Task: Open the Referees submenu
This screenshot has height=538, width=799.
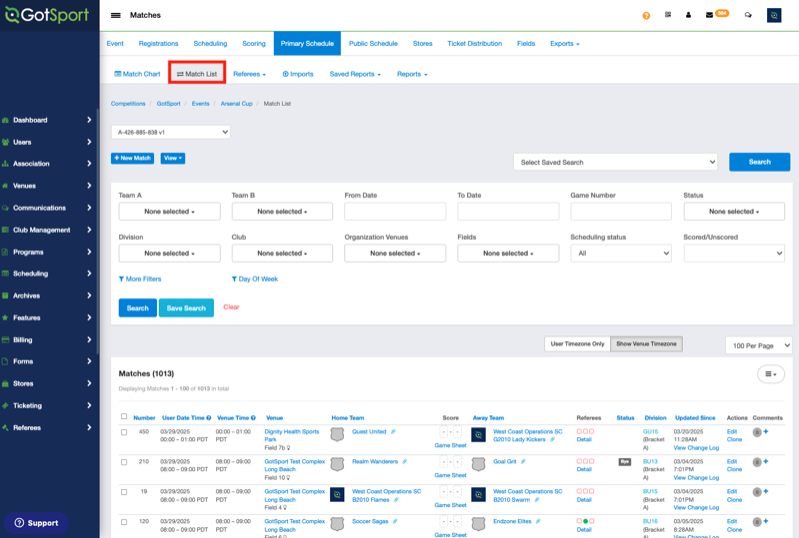Action: coord(250,74)
